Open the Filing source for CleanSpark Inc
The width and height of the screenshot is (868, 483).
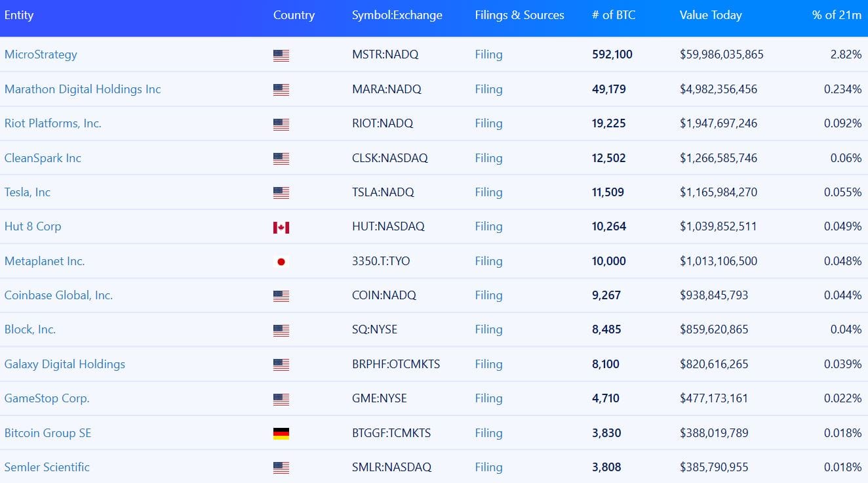488,157
